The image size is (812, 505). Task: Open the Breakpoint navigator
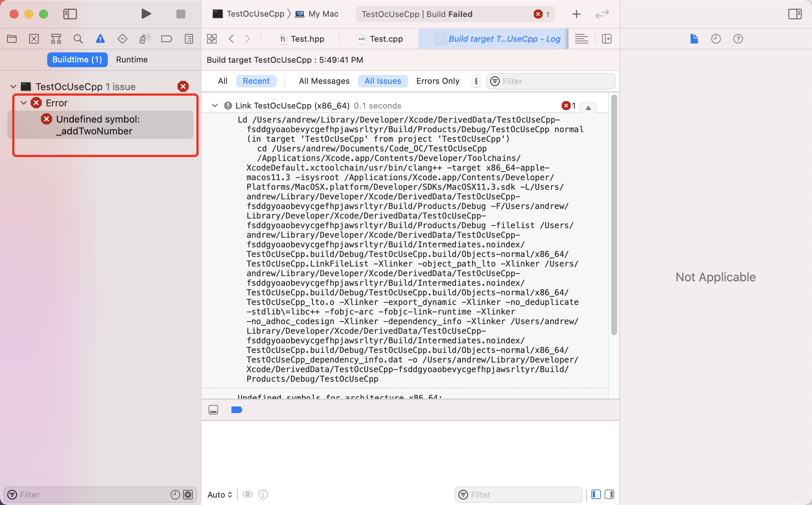(166, 38)
